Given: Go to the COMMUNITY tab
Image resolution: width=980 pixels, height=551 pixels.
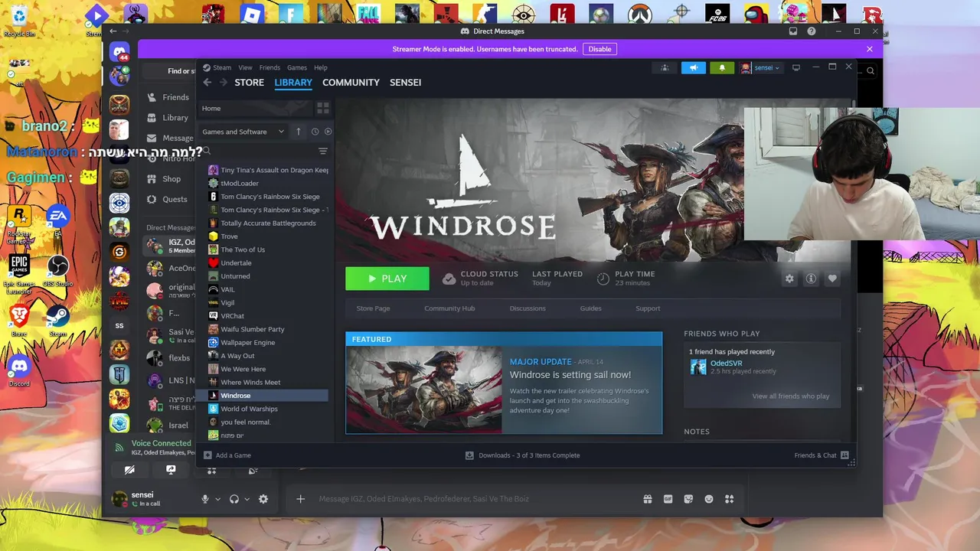Looking at the screenshot, I should pyautogui.click(x=351, y=83).
